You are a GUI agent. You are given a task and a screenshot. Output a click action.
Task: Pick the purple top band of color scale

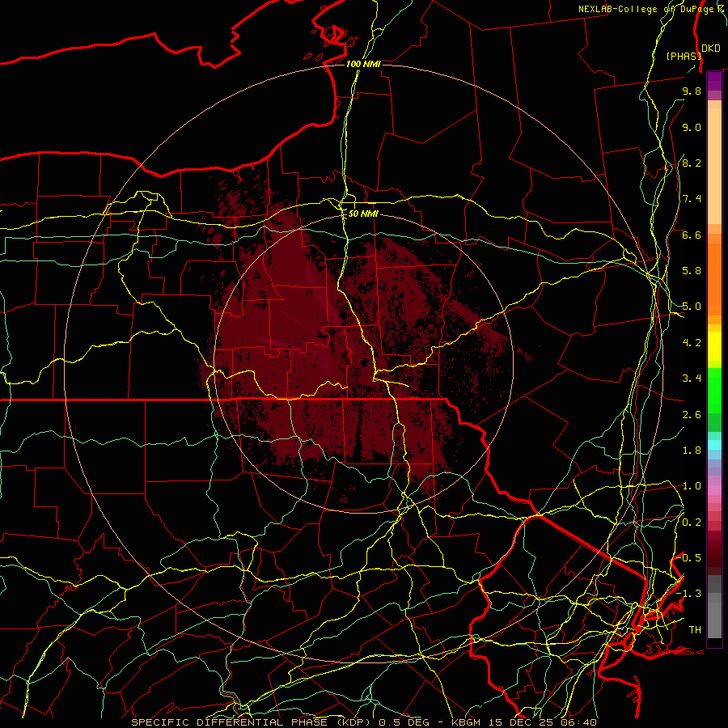click(714, 81)
